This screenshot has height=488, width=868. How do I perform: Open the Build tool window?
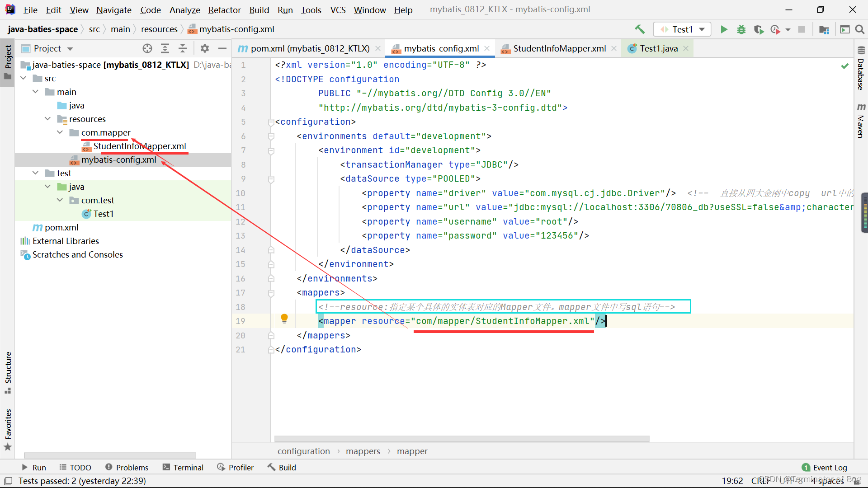click(x=282, y=467)
